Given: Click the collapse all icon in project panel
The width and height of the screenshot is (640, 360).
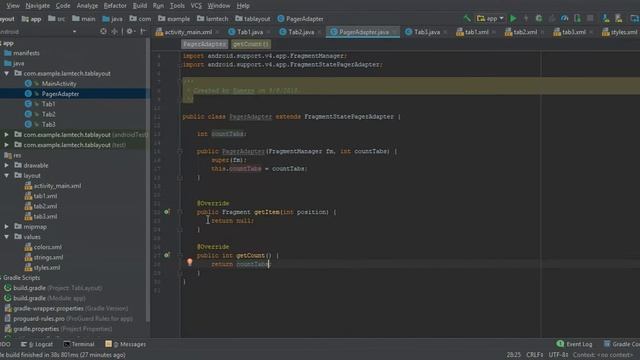Looking at the screenshot, I should point(115,31).
